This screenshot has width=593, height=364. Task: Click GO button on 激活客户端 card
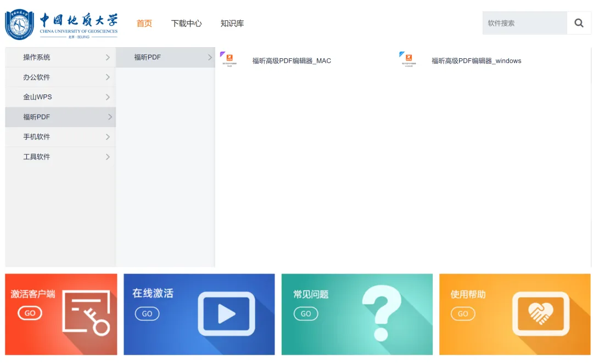[x=30, y=313]
